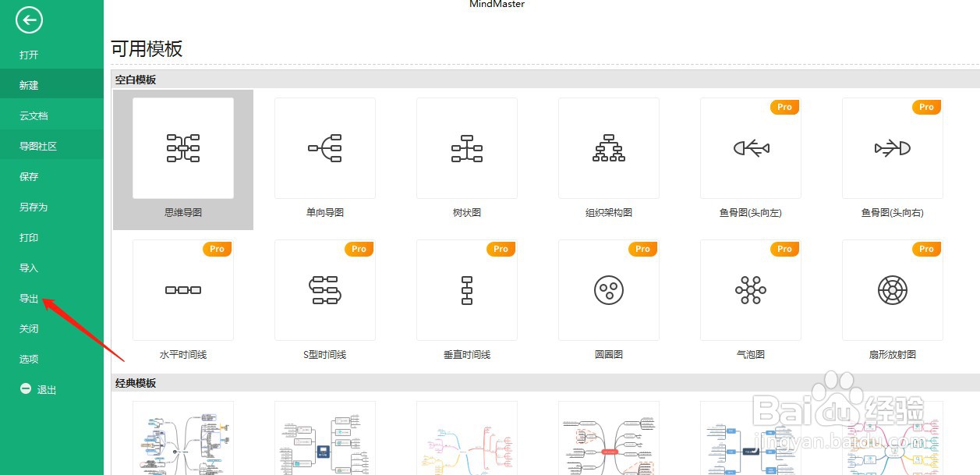This screenshot has width=980, height=475.
Task: Click the Pro badge on S型时间线
Action: [359, 249]
